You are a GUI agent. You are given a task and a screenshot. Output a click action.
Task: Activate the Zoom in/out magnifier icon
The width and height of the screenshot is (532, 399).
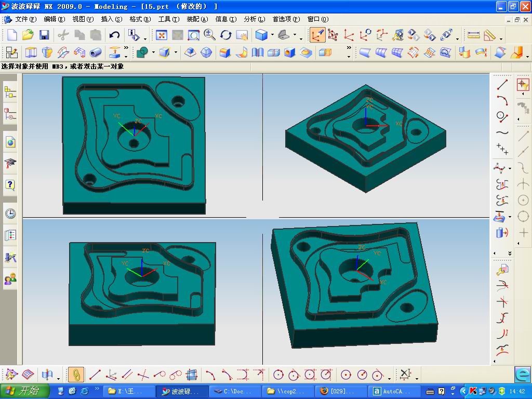pyautogui.click(x=209, y=35)
